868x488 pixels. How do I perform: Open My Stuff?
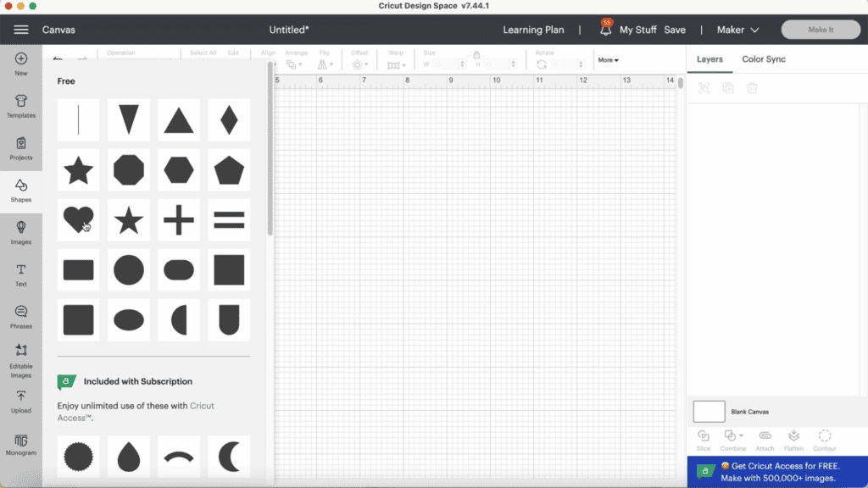(x=637, y=30)
